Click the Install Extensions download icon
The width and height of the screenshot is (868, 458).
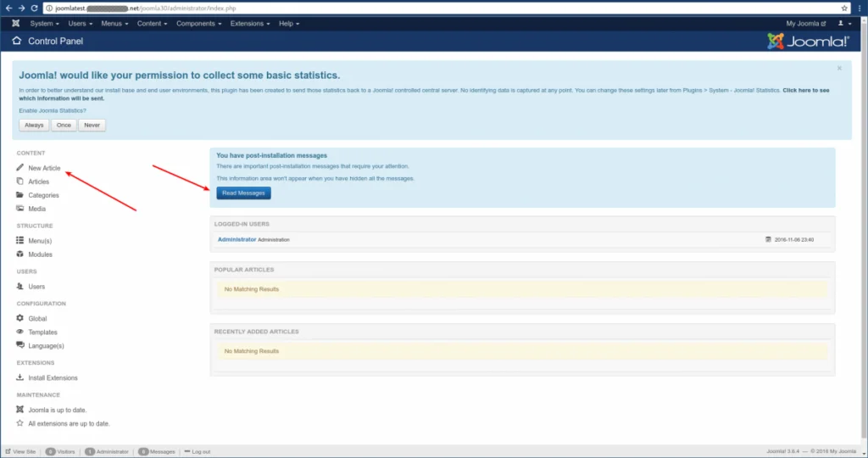20,377
